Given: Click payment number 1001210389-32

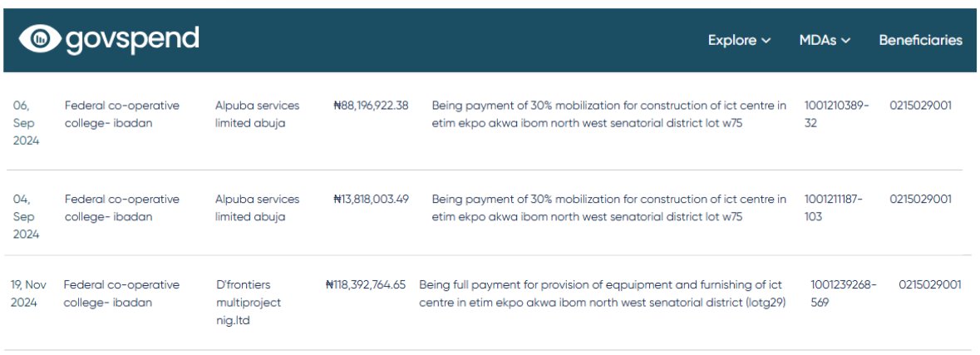Looking at the screenshot, I should coord(836,115).
